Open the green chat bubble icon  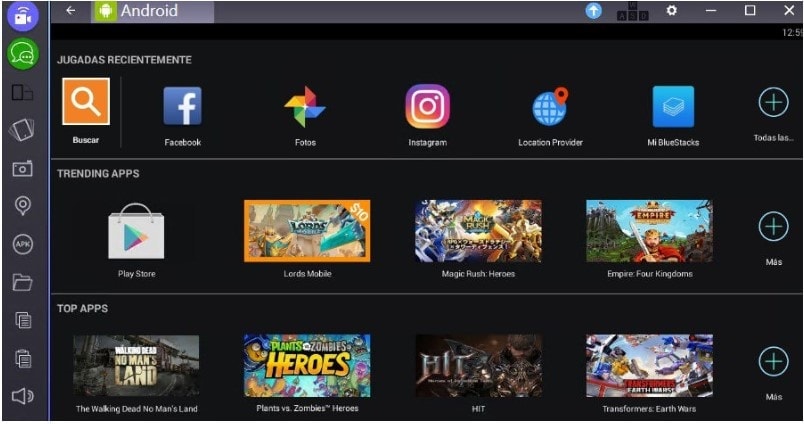pyautogui.click(x=23, y=53)
